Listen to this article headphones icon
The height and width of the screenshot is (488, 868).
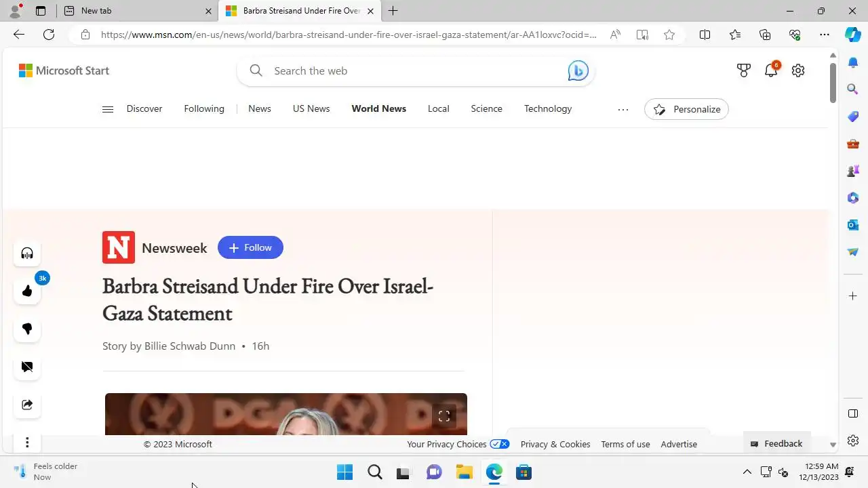[x=27, y=253]
